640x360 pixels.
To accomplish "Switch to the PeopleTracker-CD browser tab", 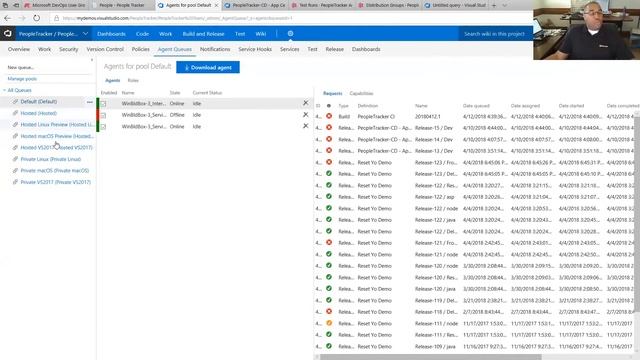I will [x=255, y=5].
